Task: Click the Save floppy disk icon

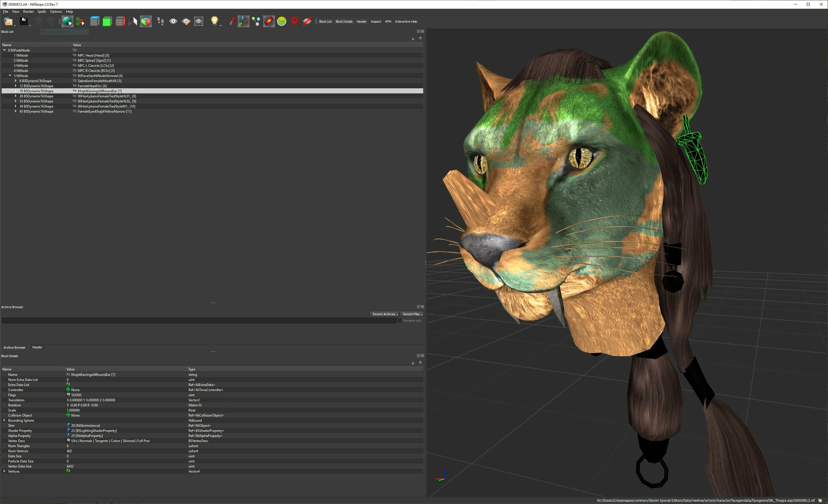Action: (24, 21)
